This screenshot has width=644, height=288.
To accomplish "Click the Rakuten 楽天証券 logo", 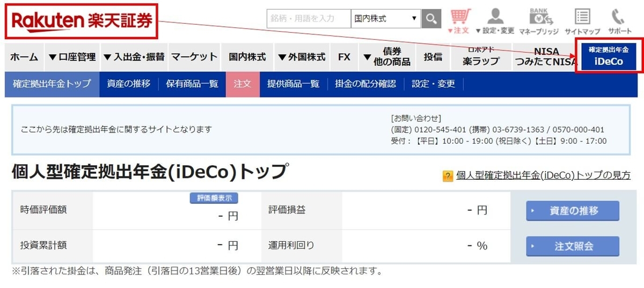I will click(82, 21).
